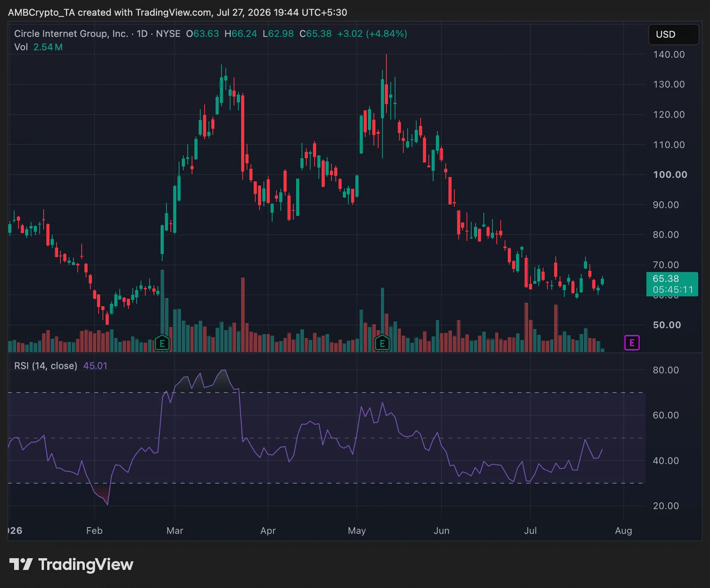Screen dimensions: 710x588
Task: Click the Circle Internet Group, Inc. title
Action: (71, 34)
